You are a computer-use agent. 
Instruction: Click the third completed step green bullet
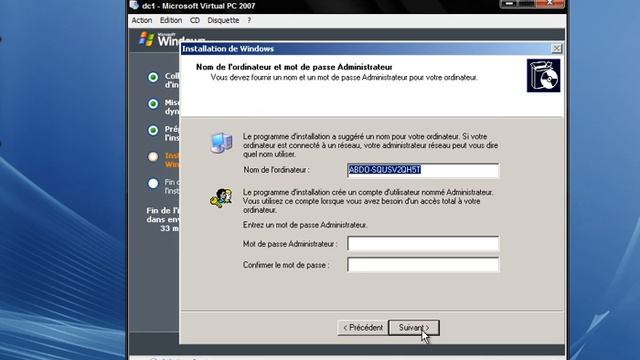pyautogui.click(x=153, y=130)
